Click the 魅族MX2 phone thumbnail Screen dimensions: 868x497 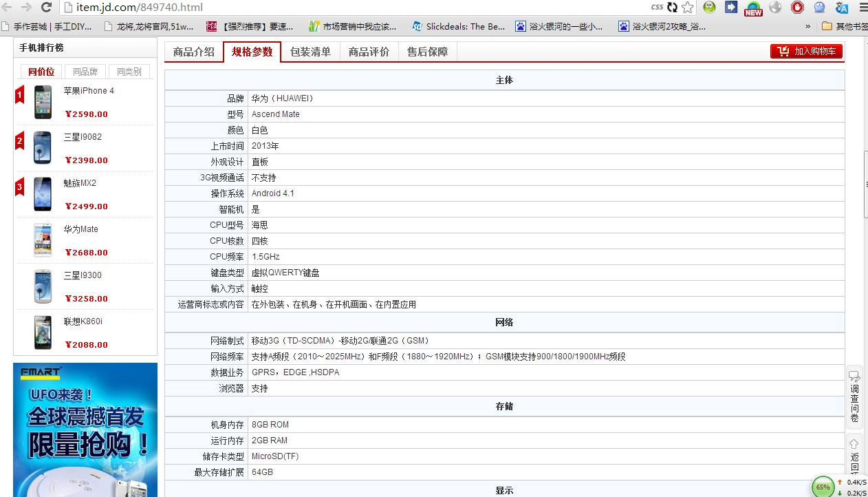(x=43, y=194)
